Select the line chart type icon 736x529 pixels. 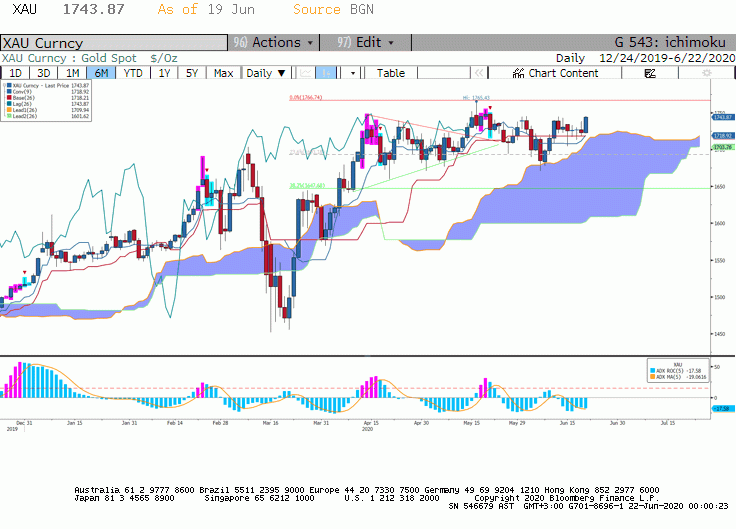click(306, 73)
